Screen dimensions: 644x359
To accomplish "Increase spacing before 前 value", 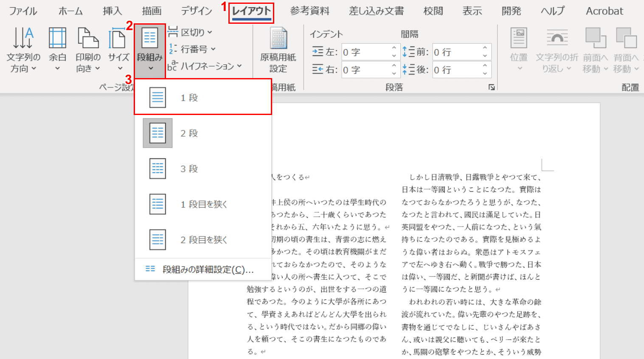I will coord(485,48).
